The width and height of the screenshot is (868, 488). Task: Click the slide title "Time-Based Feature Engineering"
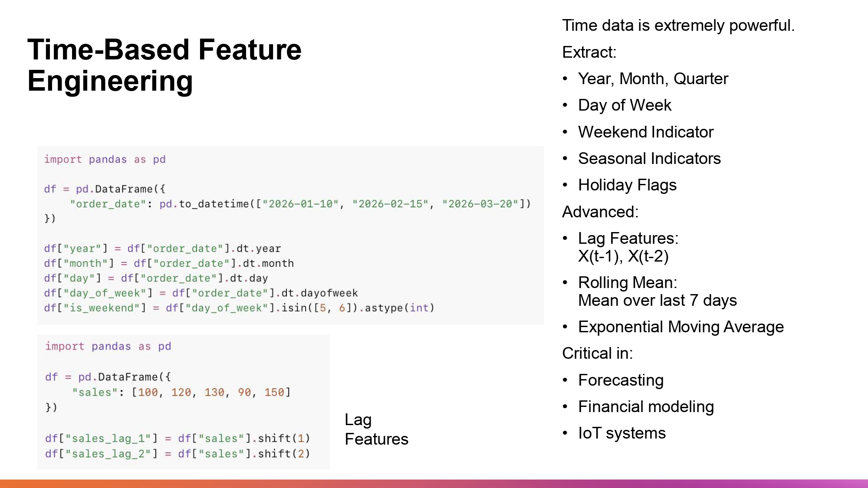(164, 65)
